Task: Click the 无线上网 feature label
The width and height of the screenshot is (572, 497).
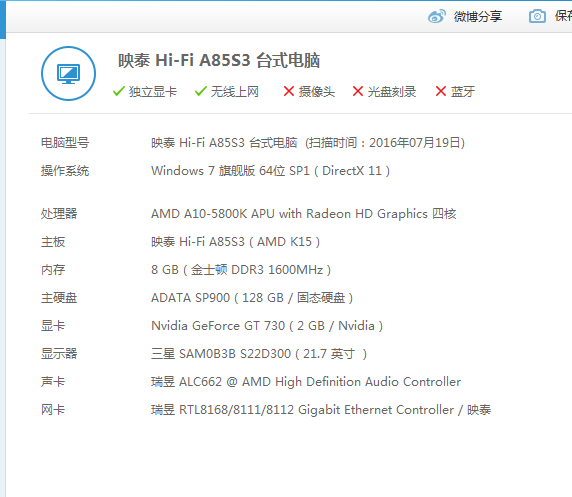Action: pyautogui.click(x=235, y=92)
